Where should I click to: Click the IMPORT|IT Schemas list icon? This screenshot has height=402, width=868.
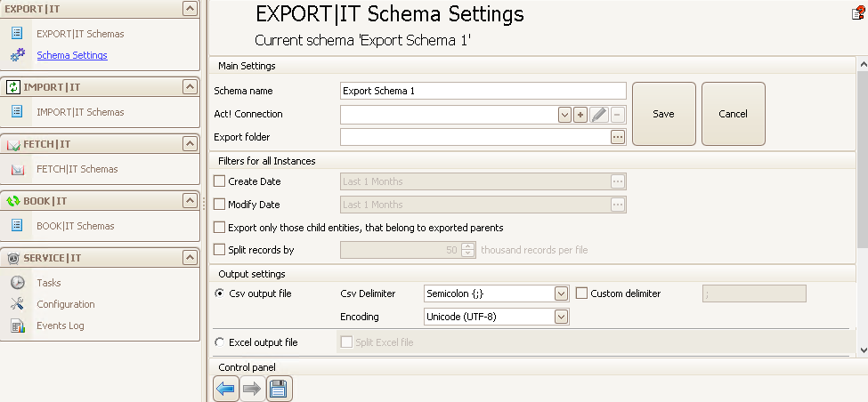[x=17, y=112]
